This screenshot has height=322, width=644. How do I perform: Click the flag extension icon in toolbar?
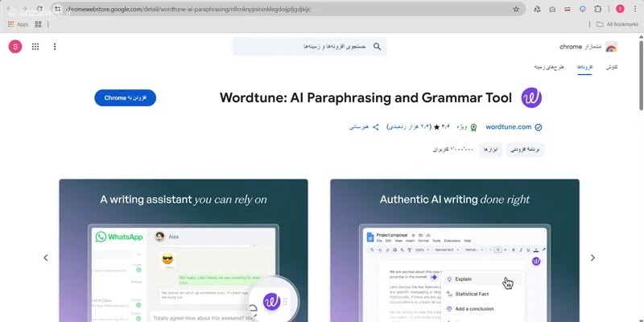tap(568, 9)
